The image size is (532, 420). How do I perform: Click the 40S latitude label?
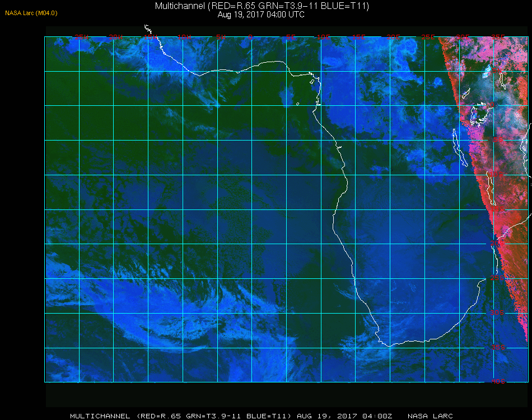[x=498, y=381]
